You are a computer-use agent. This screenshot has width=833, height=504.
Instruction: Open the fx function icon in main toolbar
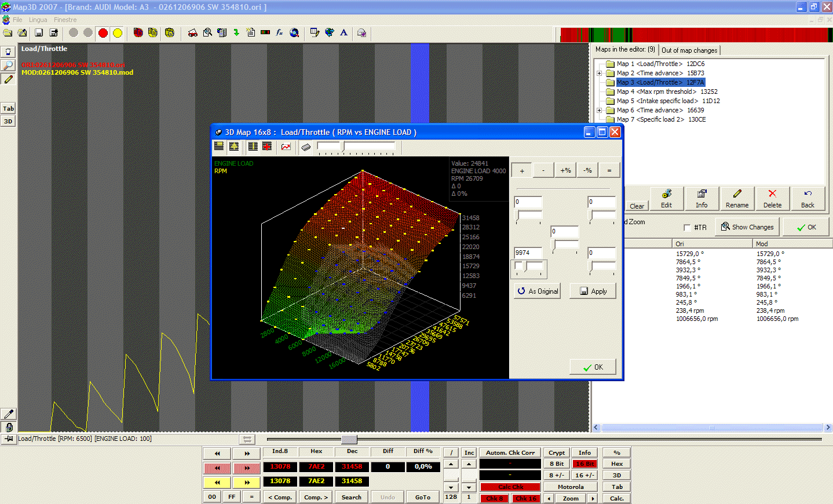[x=279, y=33]
